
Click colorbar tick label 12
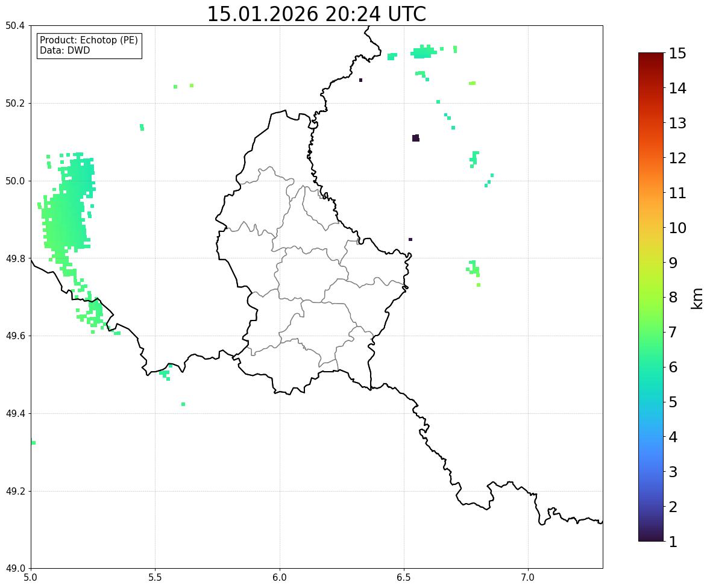677,158
